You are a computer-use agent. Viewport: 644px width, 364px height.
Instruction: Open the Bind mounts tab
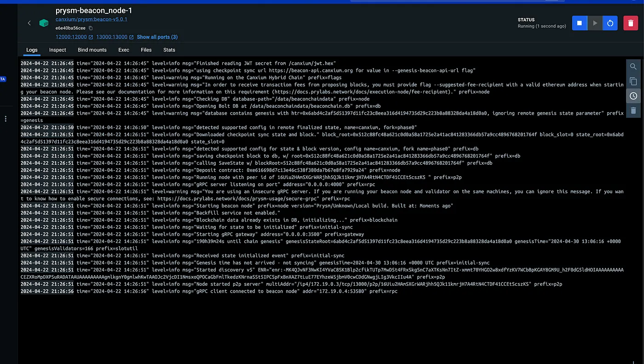pos(92,50)
